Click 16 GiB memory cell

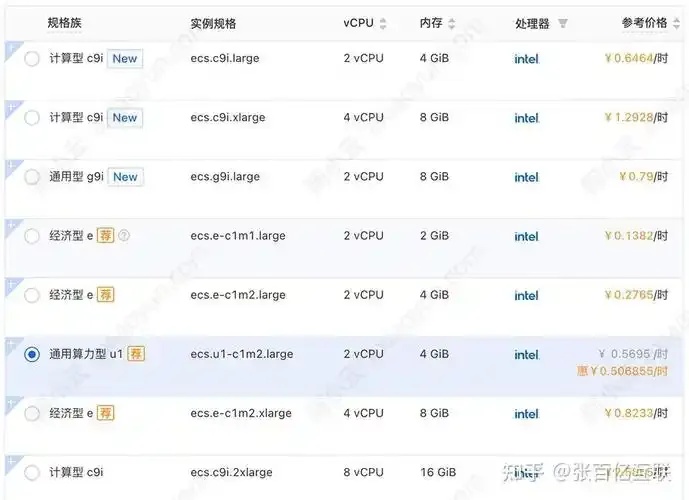[438, 472]
